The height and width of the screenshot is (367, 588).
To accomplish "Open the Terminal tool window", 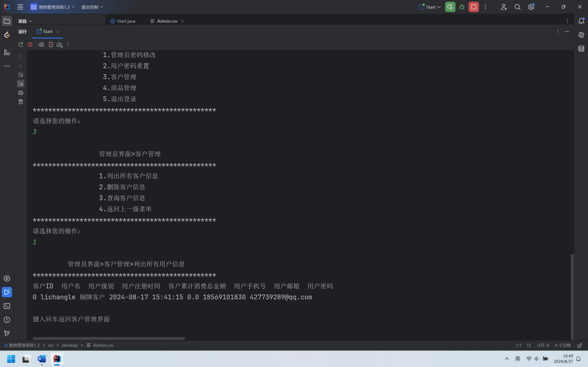I will pos(7,306).
